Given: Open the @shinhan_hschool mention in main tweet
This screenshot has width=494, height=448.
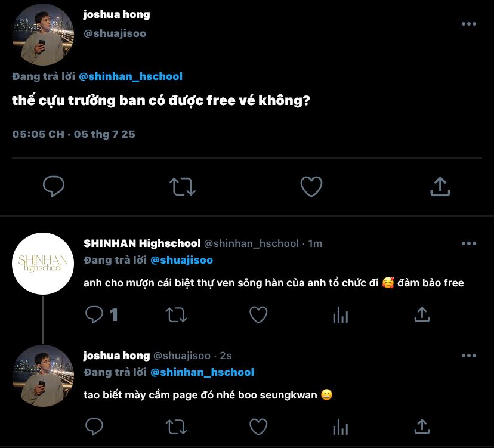Looking at the screenshot, I should (131, 76).
